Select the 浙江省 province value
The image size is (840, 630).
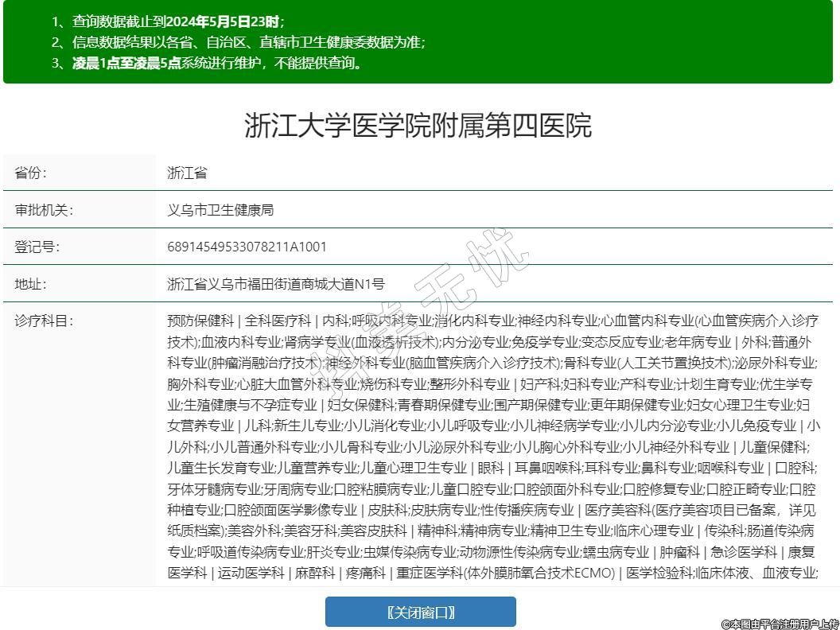[x=187, y=173]
